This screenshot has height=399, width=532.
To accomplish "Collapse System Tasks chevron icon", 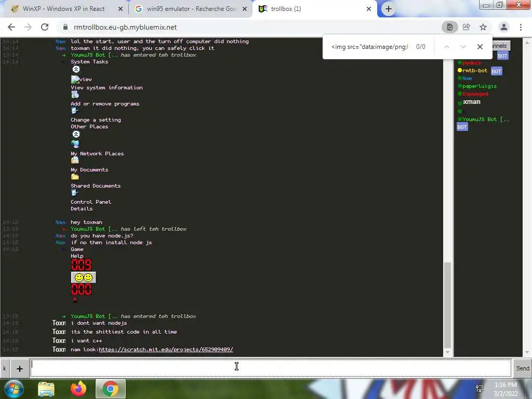I will [76, 69].
